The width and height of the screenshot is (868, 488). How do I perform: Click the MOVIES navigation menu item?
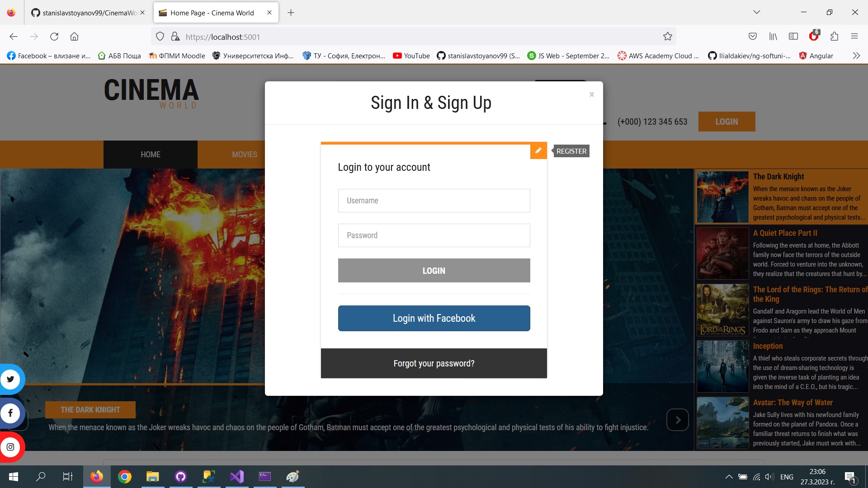pyautogui.click(x=244, y=155)
